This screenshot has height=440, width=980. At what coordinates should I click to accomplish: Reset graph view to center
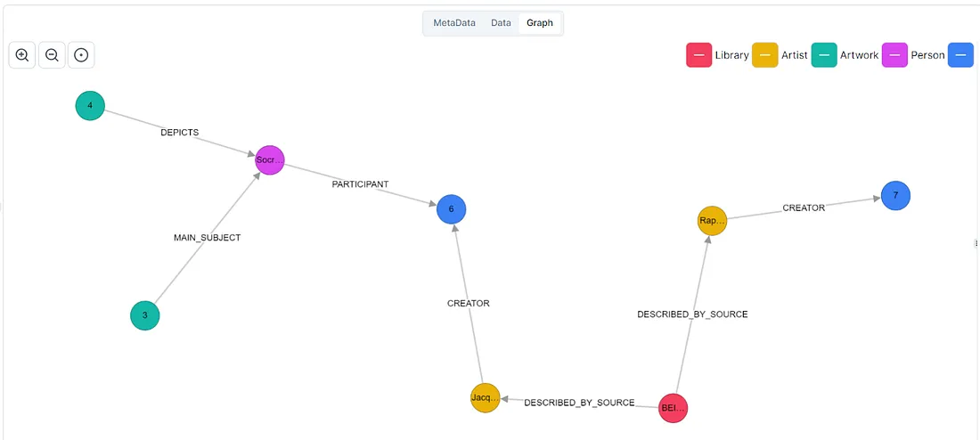(x=80, y=55)
